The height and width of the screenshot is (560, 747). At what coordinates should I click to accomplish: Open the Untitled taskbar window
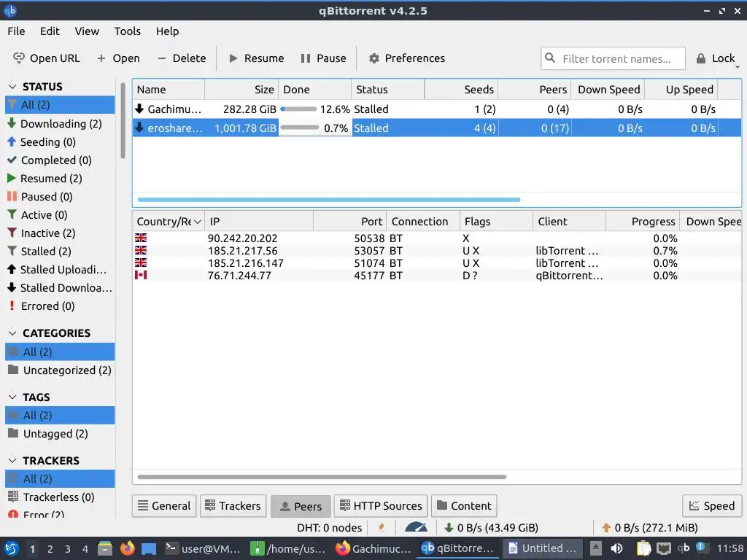pyautogui.click(x=542, y=548)
